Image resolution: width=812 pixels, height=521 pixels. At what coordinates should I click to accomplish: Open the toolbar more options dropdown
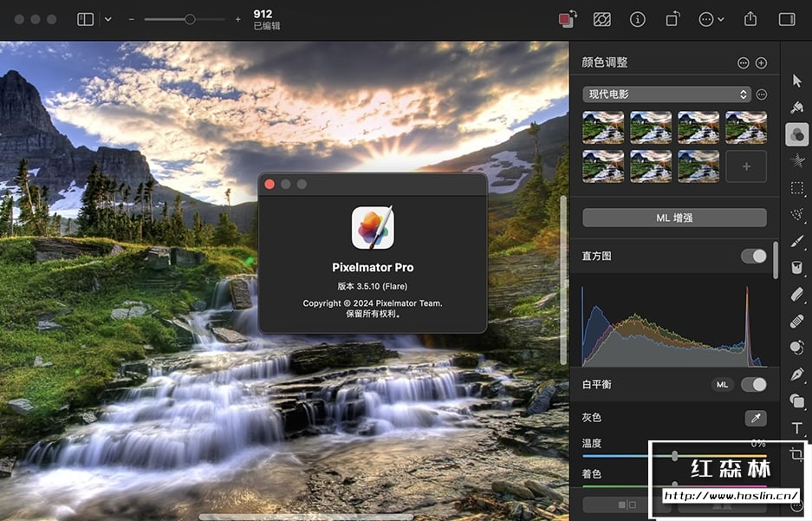[x=711, y=20]
